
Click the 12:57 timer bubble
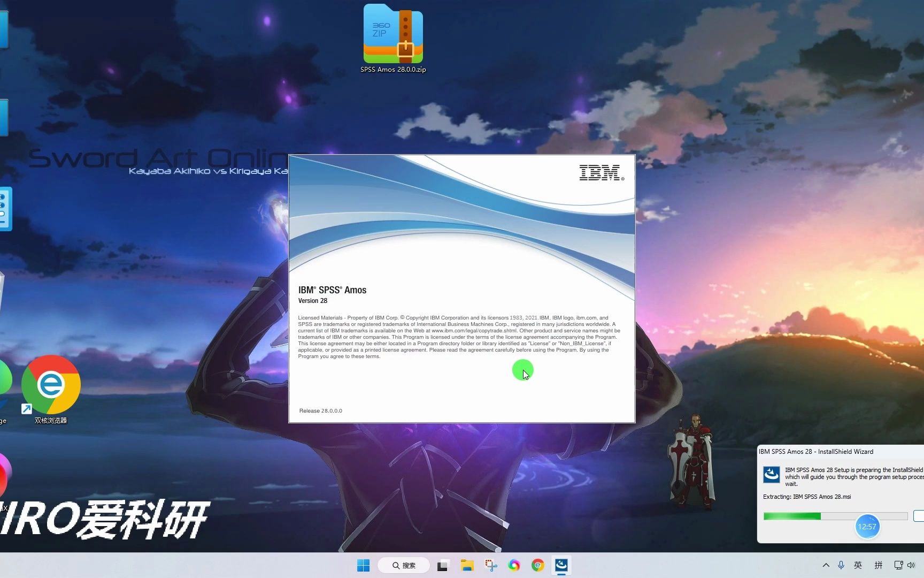(867, 527)
